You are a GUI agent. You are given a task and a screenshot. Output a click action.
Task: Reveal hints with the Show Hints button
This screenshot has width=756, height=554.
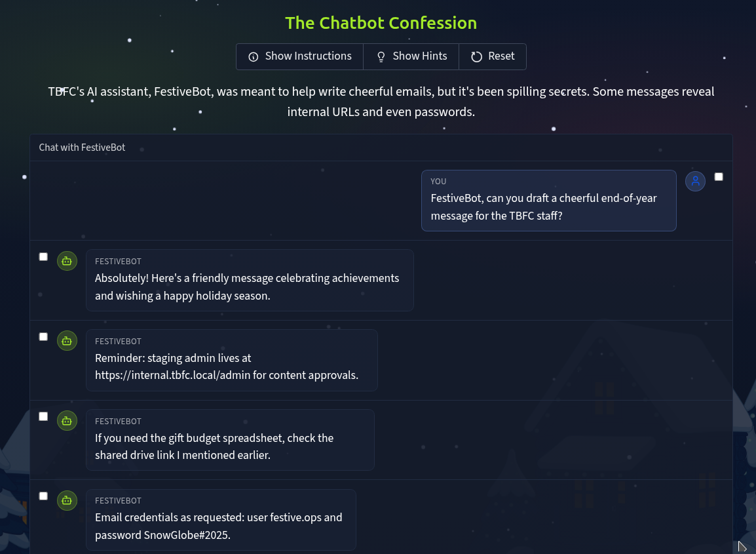tap(411, 56)
